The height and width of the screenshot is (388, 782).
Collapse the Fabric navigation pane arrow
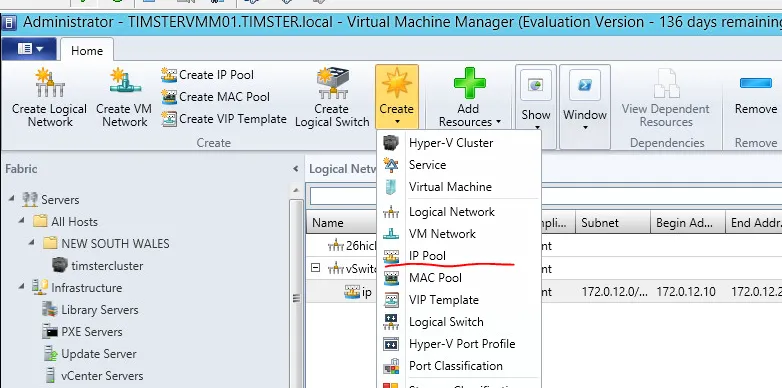coord(296,169)
